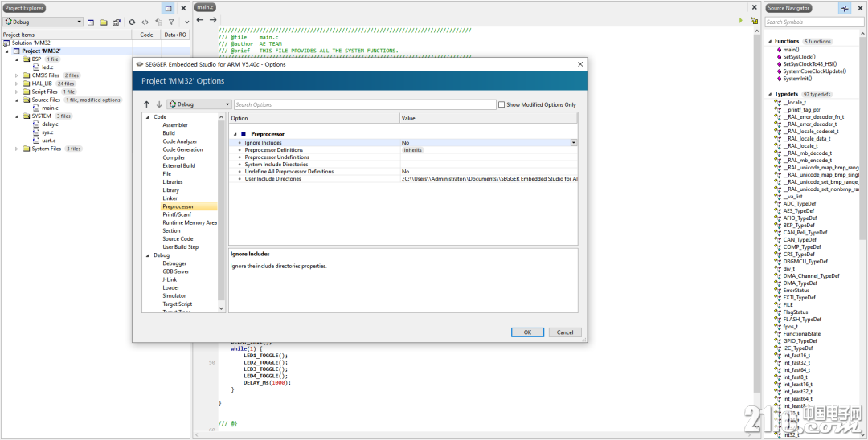The width and height of the screenshot is (868, 440).
Task: Click the Project Explorer panel layout icon
Action: (168, 8)
